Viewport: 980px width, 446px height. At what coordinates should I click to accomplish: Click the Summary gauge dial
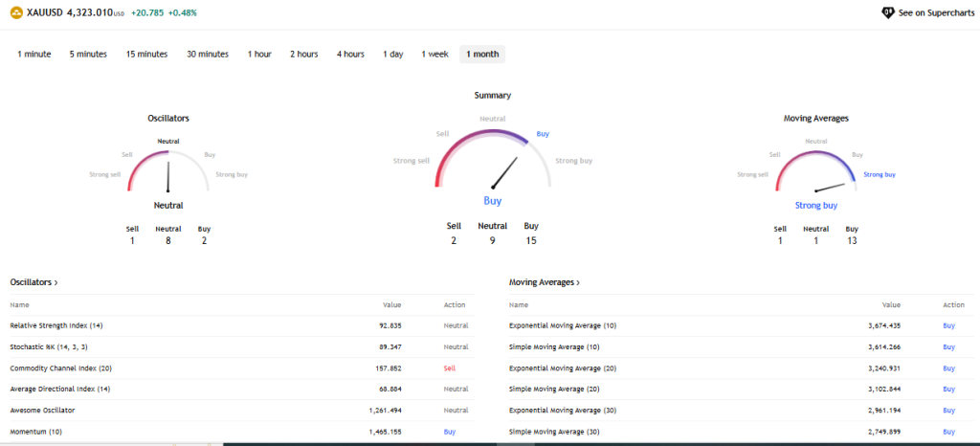click(493, 158)
